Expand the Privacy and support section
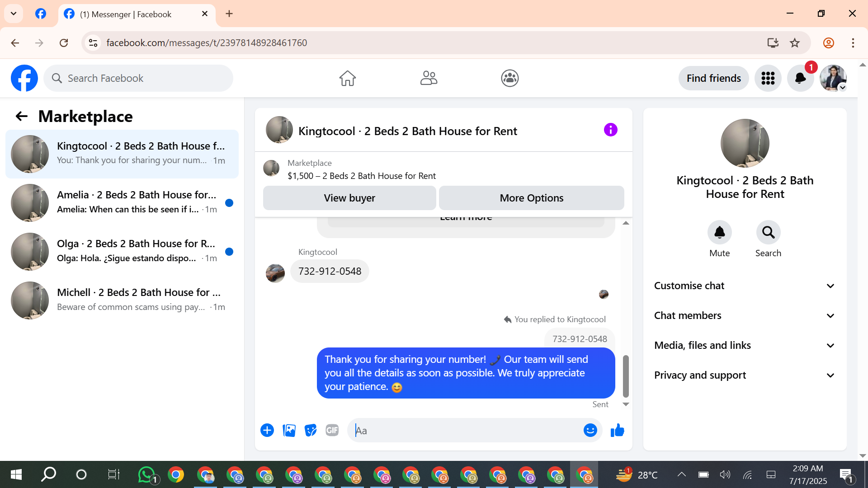Screen dimensions: 868x488 click(745, 375)
